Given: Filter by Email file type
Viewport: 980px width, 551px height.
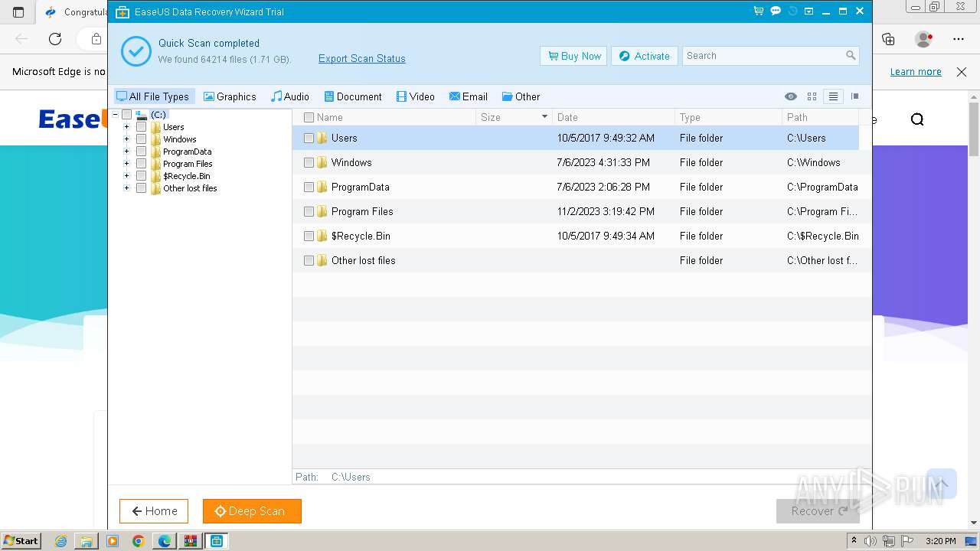Looking at the screenshot, I should (x=469, y=96).
